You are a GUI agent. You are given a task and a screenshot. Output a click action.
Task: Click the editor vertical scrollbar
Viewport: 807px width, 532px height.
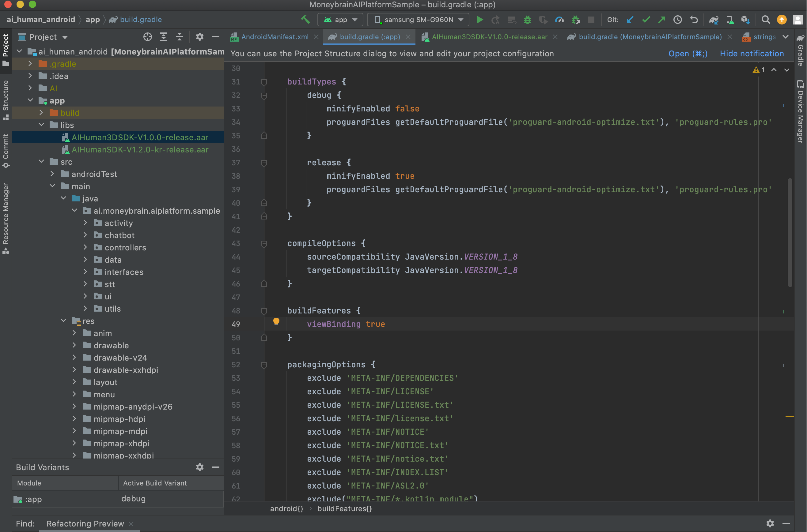click(790, 232)
